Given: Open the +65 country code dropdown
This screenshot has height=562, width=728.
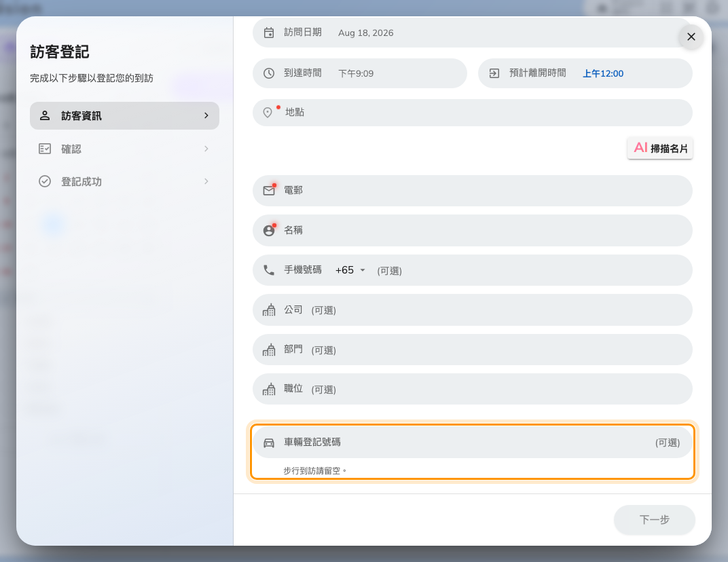Looking at the screenshot, I should pyautogui.click(x=350, y=270).
